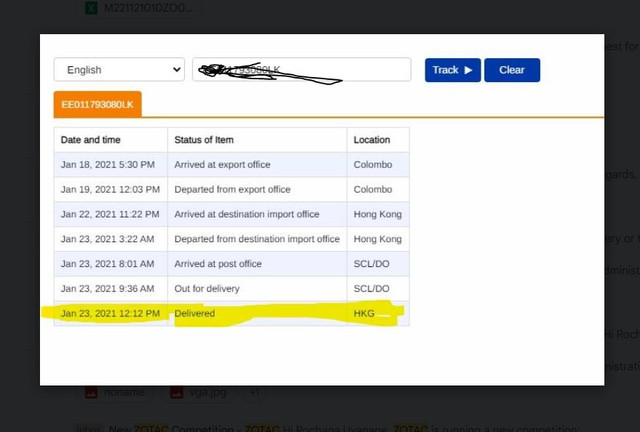Open the English language dropdown
The image size is (640, 432).
coord(119,70)
